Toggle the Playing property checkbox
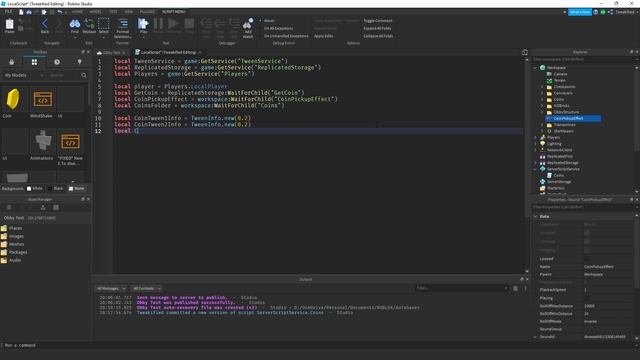The width and height of the screenshot is (640, 360). coord(587,298)
